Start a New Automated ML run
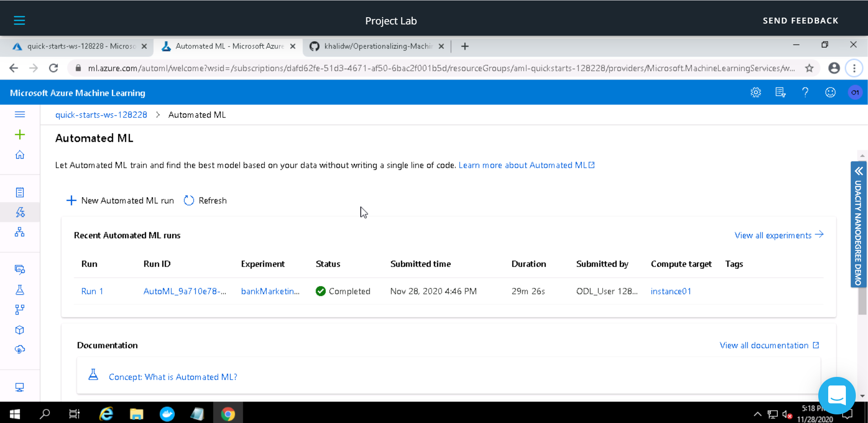Viewport: 868px width, 423px height. [x=120, y=200]
